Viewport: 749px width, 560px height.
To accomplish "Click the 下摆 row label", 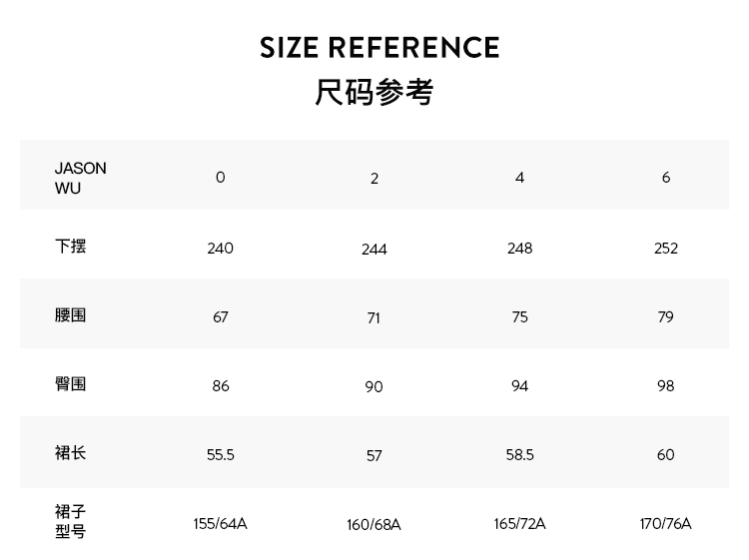I will click(x=71, y=246).
